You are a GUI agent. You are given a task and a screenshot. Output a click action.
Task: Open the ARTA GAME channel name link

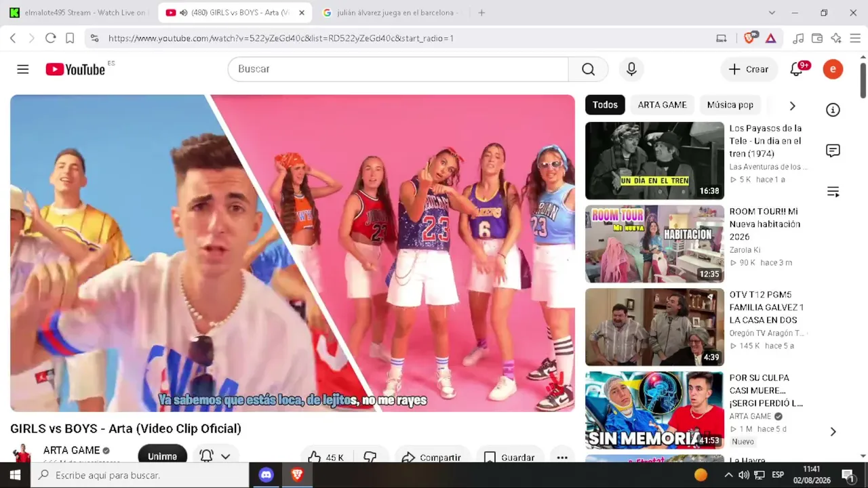point(71,450)
